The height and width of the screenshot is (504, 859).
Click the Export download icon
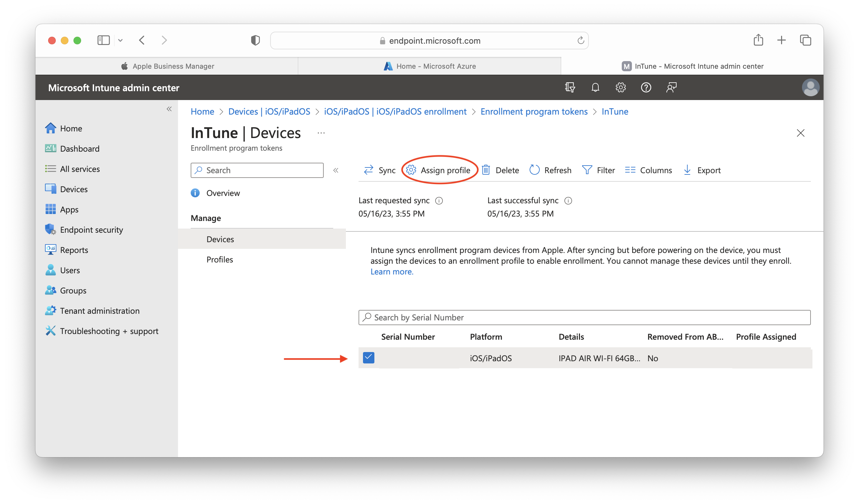[x=687, y=170]
